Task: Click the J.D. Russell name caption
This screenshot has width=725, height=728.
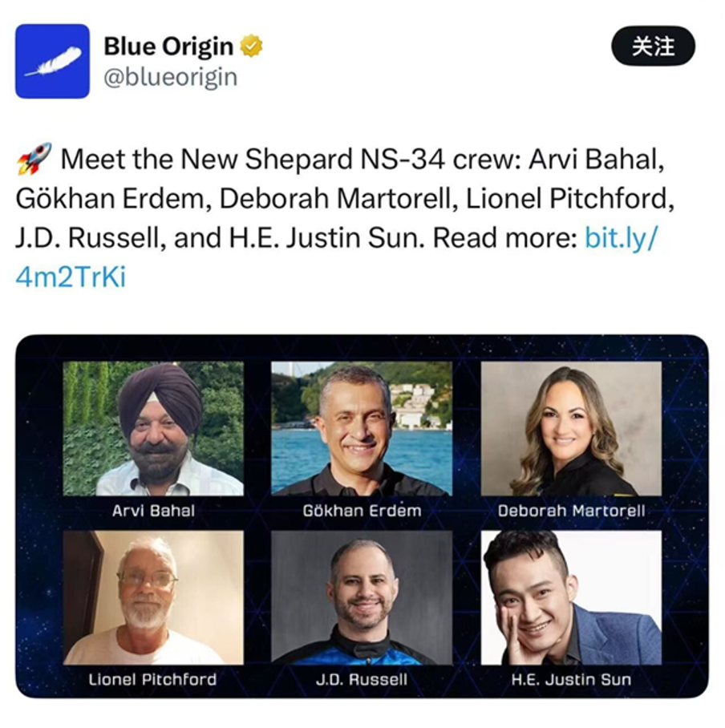Action: (x=362, y=679)
